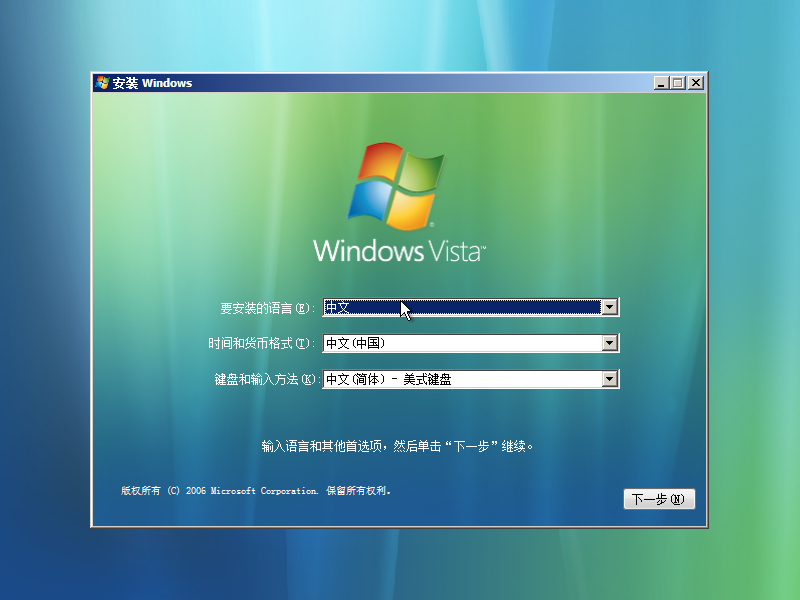Click the 键盘和输入方法 label
The height and width of the screenshot is (600, 800).
tap(266, 379)
